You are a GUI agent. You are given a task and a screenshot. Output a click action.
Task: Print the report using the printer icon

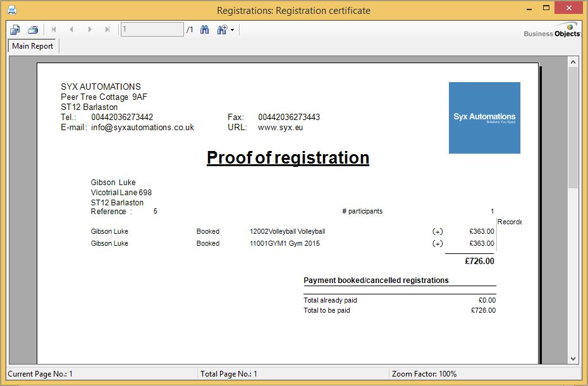33,30
